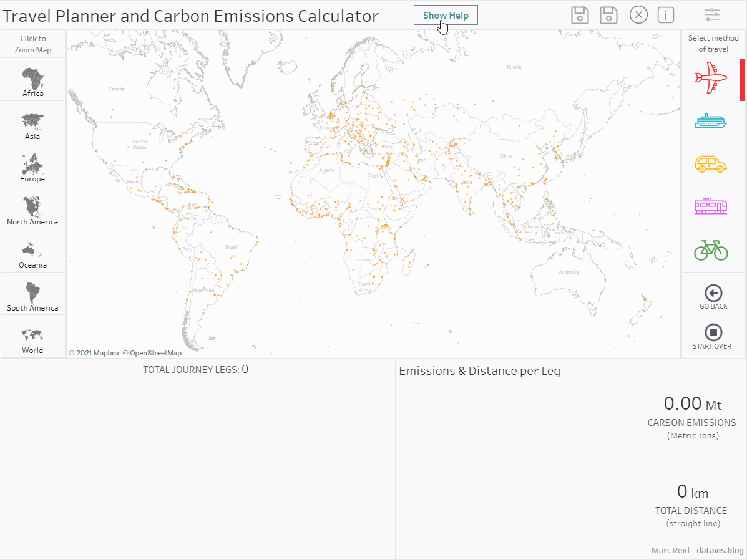Click the circled X clear icon
The image size is (747, 560).
tap(638, 15)
